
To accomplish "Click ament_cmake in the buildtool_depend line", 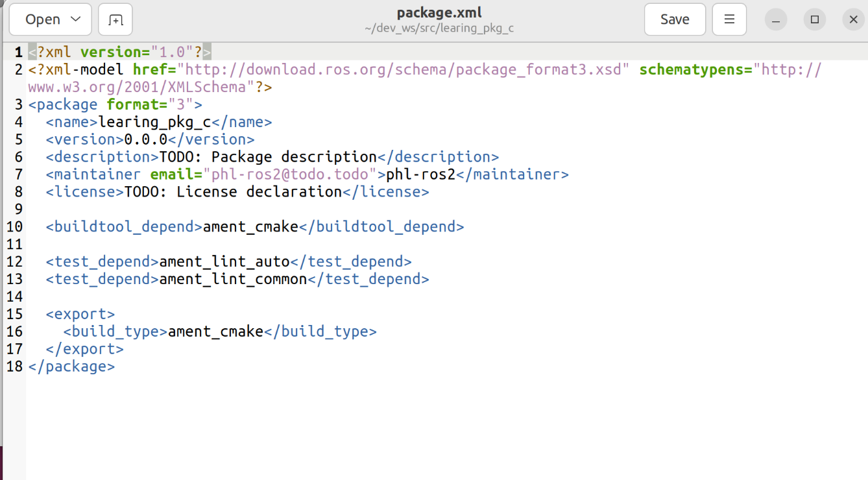I will [x=250, y=227].
